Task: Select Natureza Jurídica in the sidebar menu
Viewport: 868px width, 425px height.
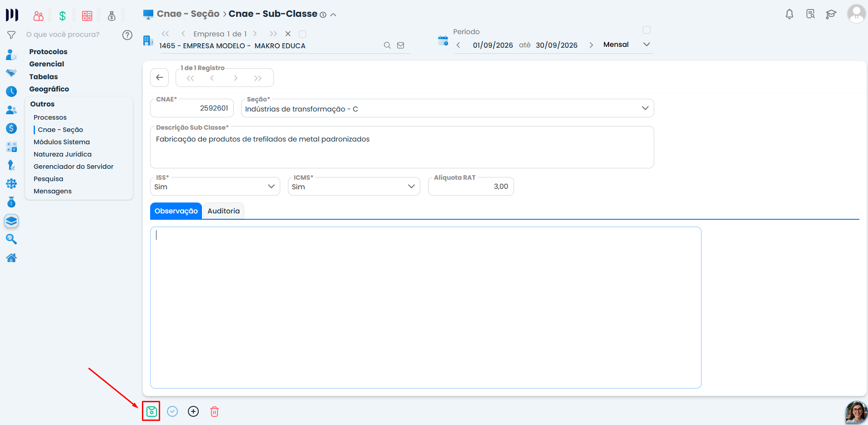Action: pos(62,154)
